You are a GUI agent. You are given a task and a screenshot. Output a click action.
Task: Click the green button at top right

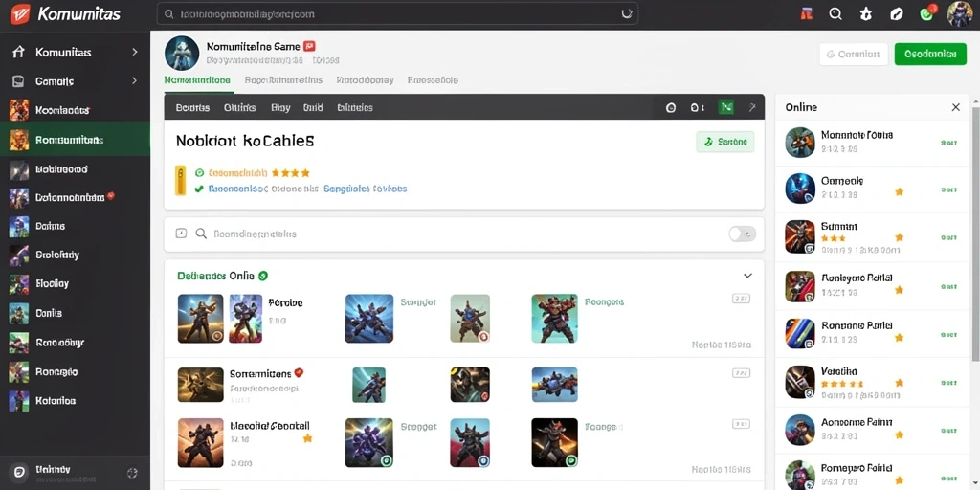tap(930, 54)
